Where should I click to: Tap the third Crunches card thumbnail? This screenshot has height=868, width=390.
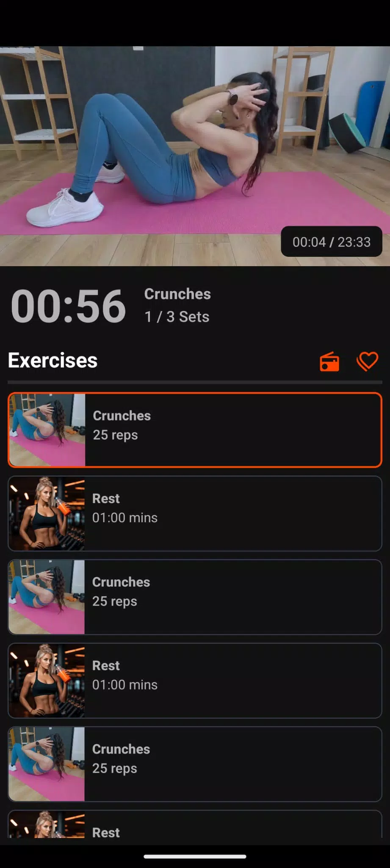point(47,764)
